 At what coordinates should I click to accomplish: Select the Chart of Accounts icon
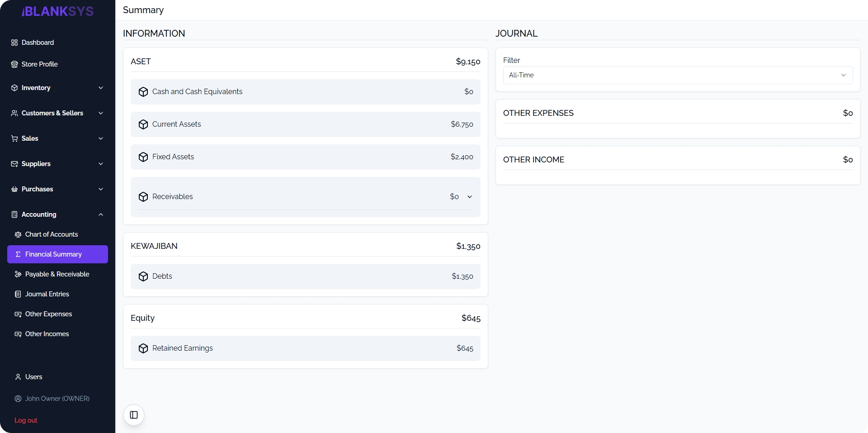[18, 234]
